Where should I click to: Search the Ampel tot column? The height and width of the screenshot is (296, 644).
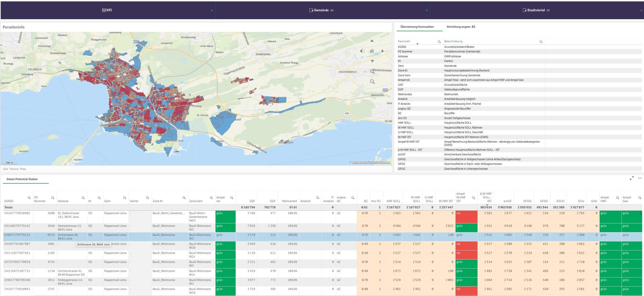(231, 198)
